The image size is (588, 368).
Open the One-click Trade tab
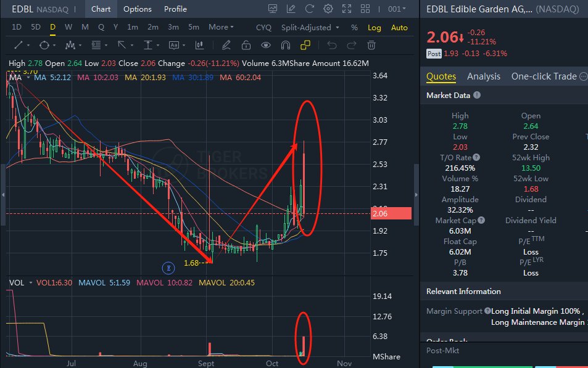pyautogui.click(x=544, y=76)
